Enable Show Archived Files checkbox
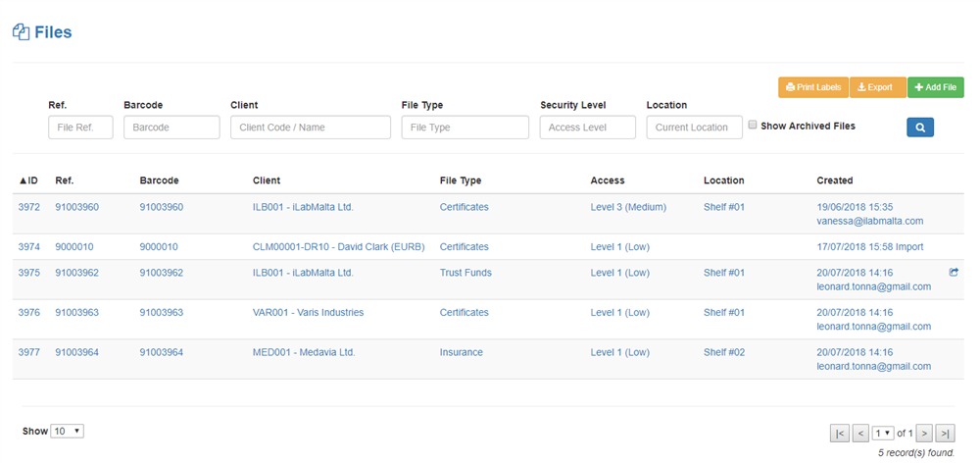 point(753,126)
